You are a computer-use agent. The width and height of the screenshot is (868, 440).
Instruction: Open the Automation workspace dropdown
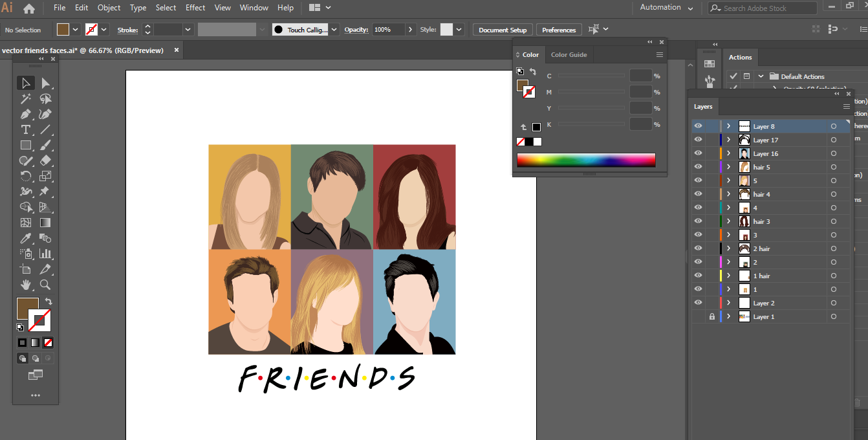666,8
